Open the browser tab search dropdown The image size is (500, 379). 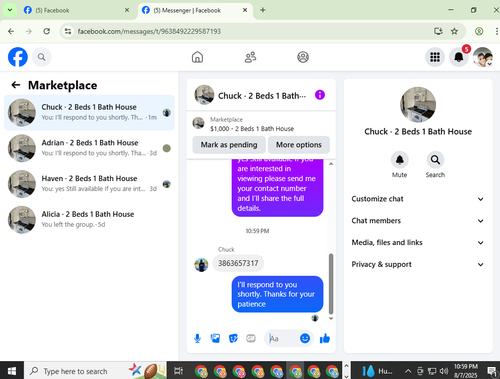[10, 10]
